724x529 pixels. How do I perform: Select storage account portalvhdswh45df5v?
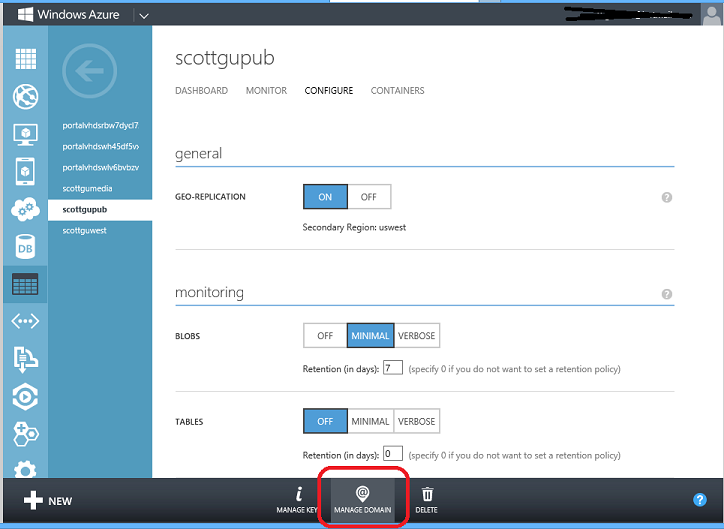(x=100, y=146)
